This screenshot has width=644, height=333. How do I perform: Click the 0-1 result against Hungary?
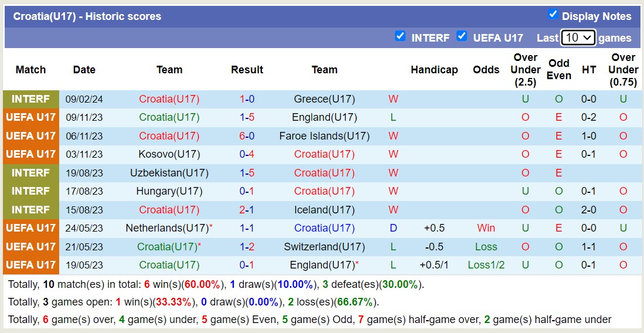[247, 191]
